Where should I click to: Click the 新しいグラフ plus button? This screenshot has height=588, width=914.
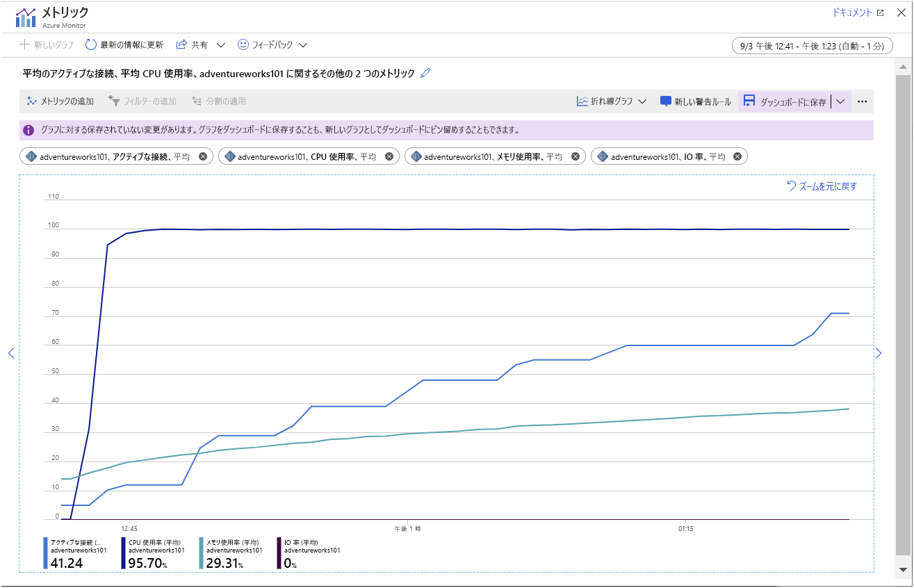pyautogui.click(x=46, y=44)
